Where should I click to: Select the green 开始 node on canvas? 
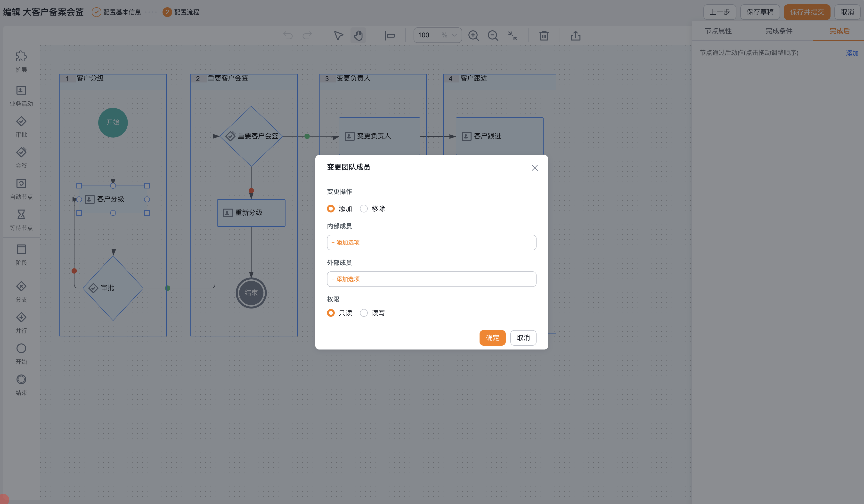point(113,122)
